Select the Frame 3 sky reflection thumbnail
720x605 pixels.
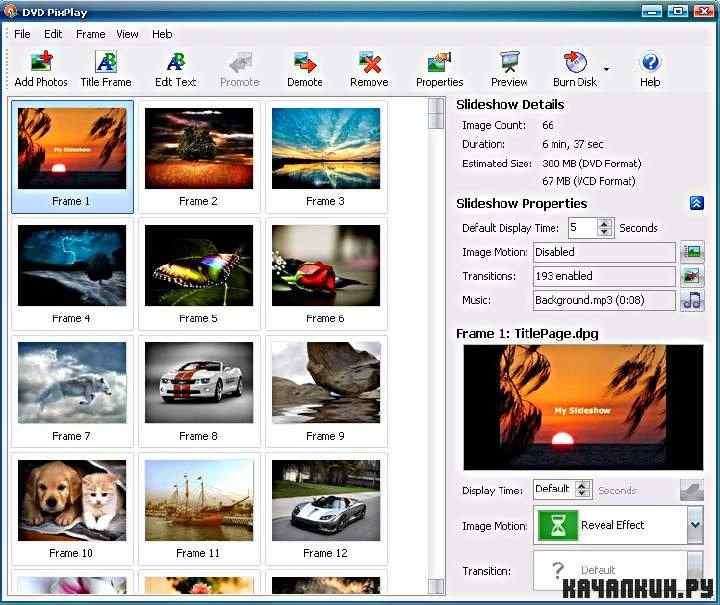click(326, 148)
